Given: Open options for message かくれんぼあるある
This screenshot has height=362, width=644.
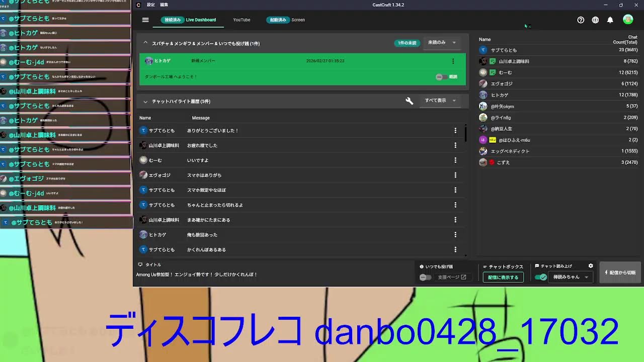Looking at the screenshot, I should click(455, 249).
